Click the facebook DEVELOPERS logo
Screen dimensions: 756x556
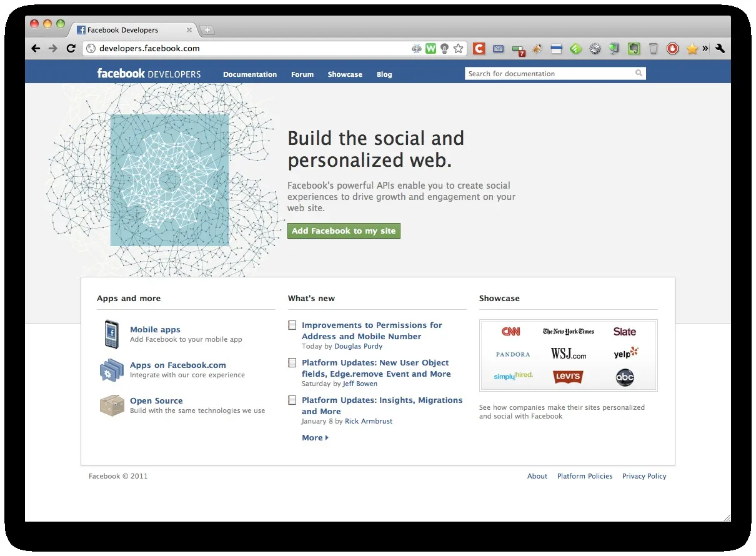[x=149, y=74]
